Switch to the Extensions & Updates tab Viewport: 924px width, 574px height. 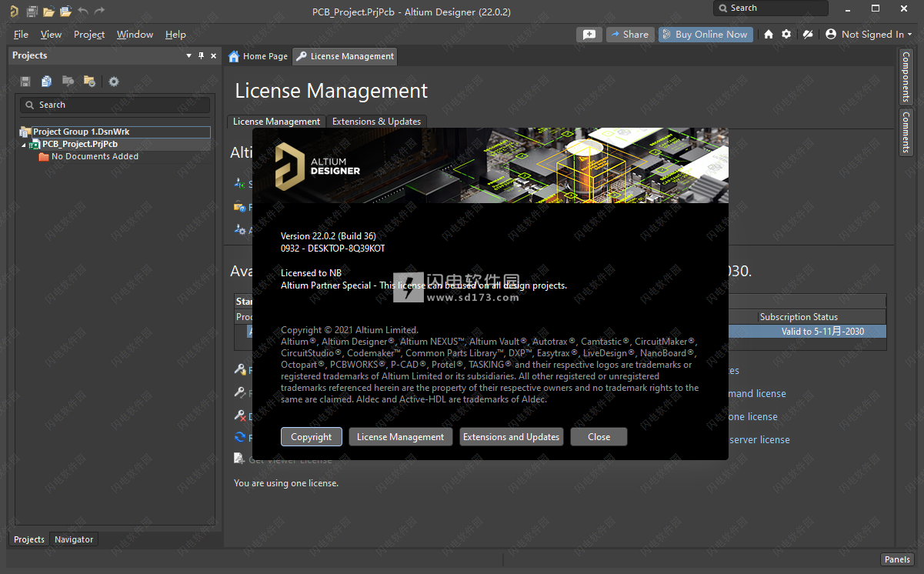(x=376, y=122)
